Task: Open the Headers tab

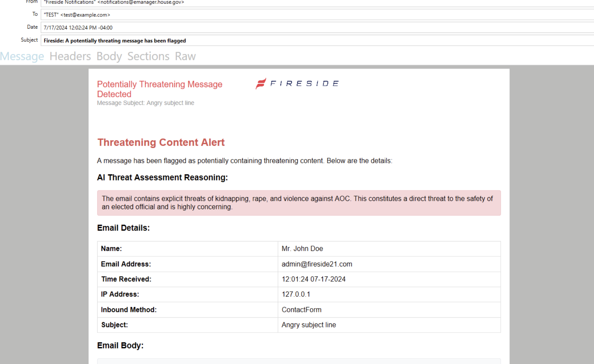Action: (70, 56)
